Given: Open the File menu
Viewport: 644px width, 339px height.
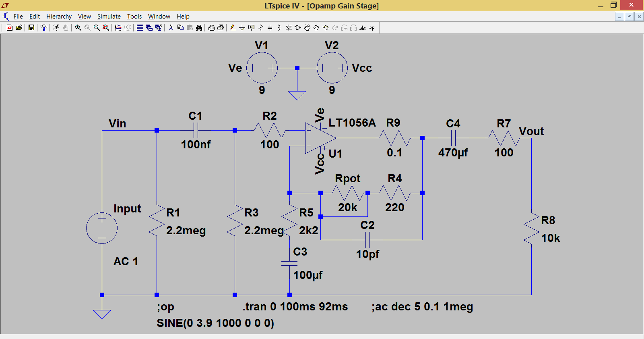Looking at the screenshot, I should coord(18,17).
